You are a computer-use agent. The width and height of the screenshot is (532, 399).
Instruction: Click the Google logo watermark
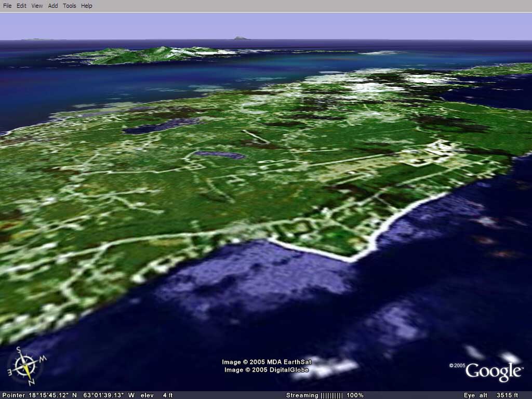[493, 371]
